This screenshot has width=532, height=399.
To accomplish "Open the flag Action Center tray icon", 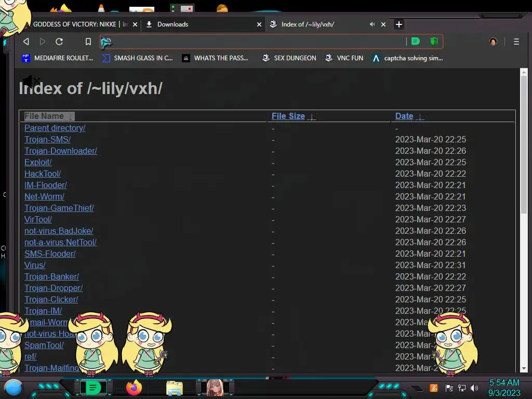I will point(449,388).
